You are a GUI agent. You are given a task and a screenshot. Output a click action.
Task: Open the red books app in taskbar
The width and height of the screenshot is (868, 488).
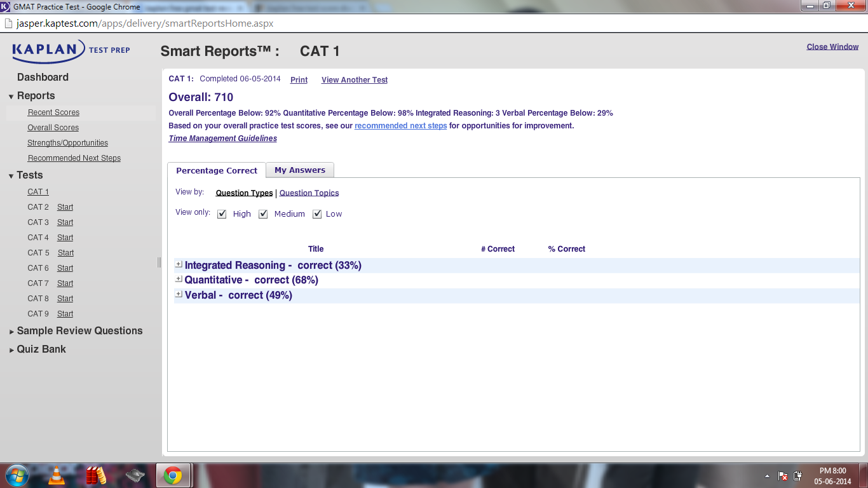coord(95,475)
